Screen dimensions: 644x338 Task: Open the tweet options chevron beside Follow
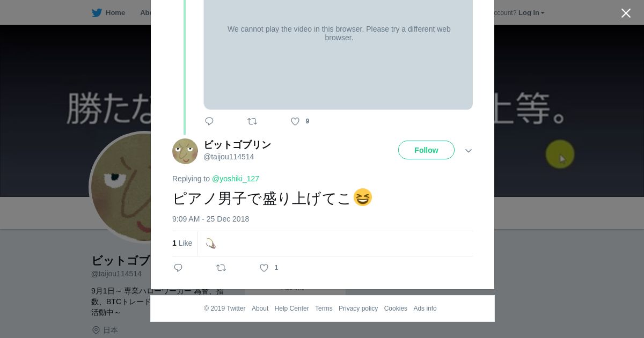click(x=469, y=151)
